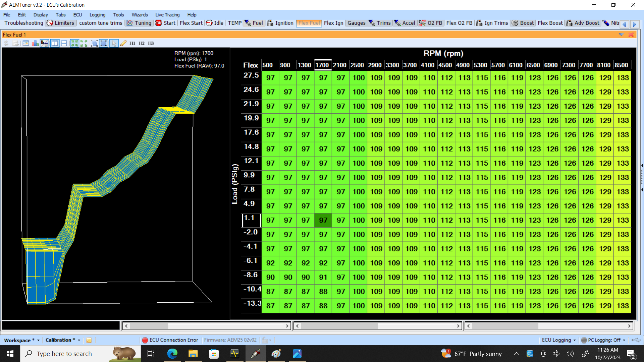The width and height of the screenshot is (644, 362).
Task: Toggle the arrow pointer selection tool
Action: tap(114, 43)
